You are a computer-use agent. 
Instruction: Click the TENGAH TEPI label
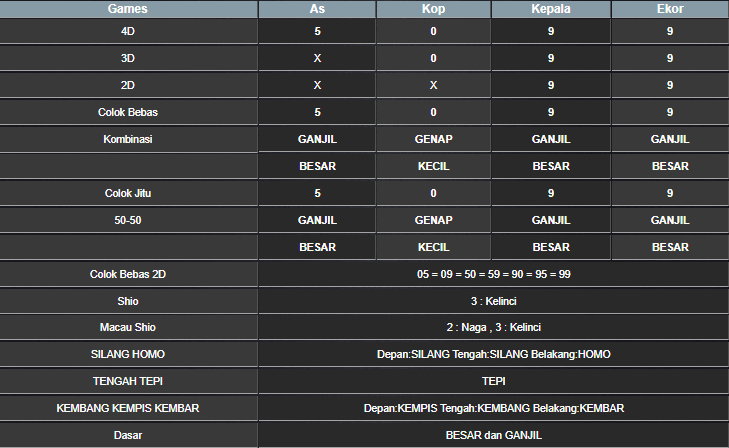tap(128, 381)
